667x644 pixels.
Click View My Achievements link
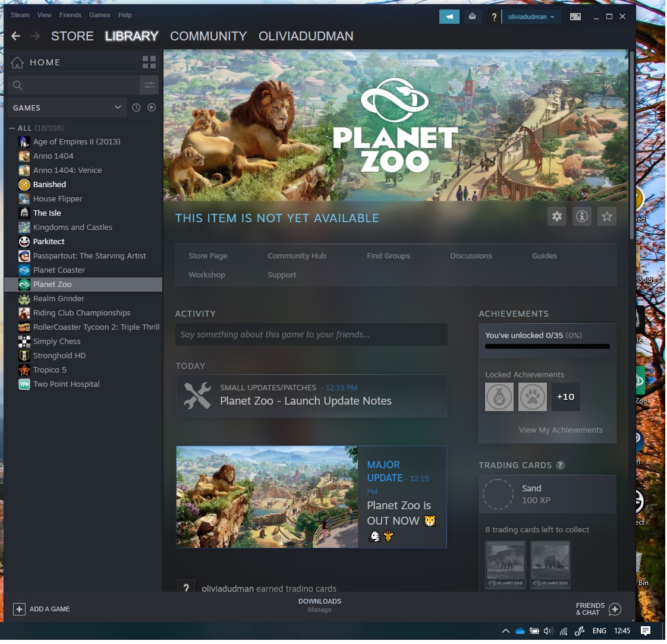[561, 430]
